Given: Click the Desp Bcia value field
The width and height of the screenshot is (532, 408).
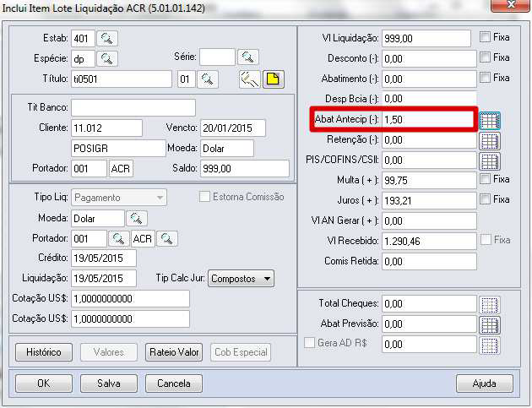Looking at the screenshot, I should (x=429, y=99).
